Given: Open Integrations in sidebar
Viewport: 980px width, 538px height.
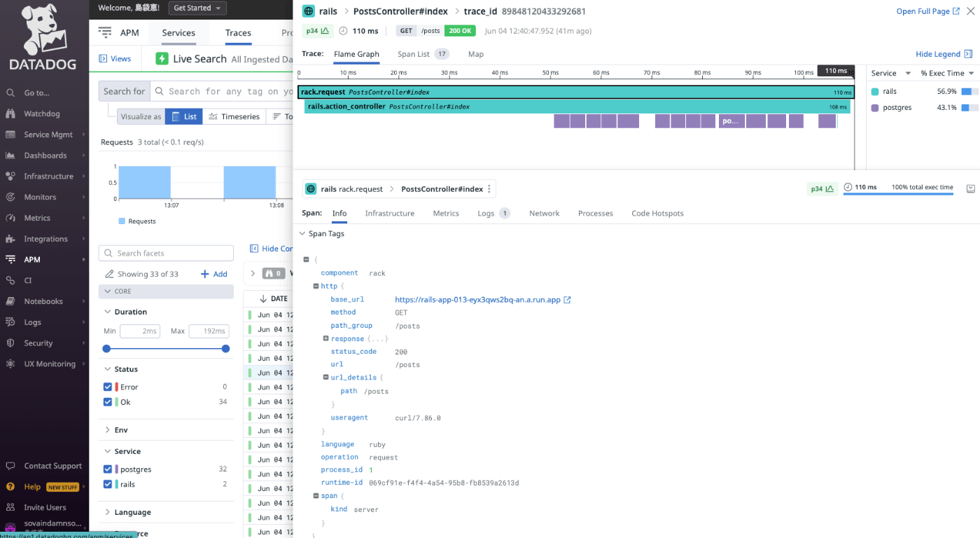Looking at the screenshot, I should (x=45, y=239).
